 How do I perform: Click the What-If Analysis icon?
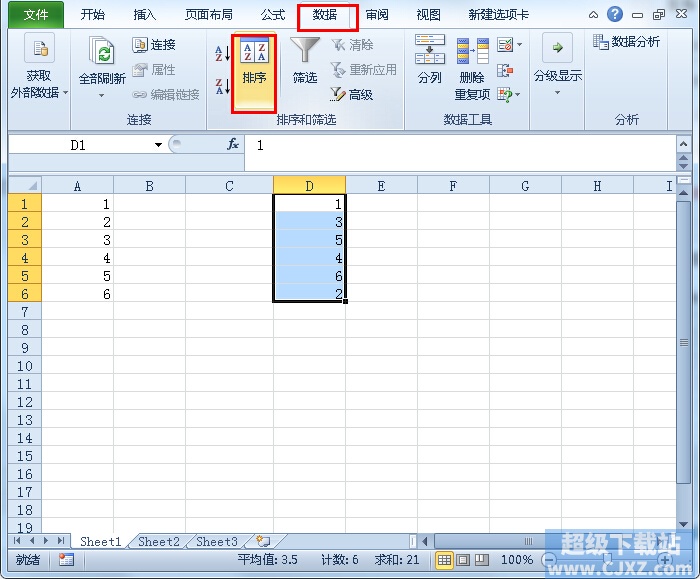505,95
